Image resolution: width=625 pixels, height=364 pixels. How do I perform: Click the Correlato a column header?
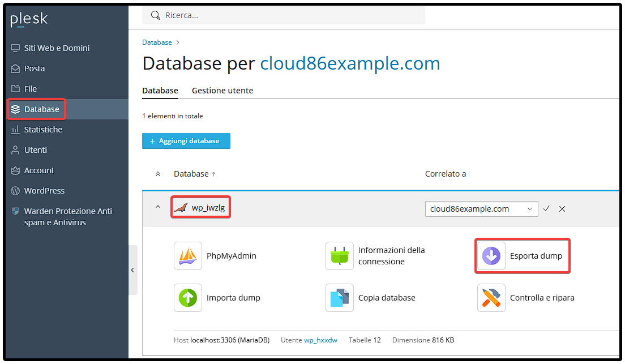445,174
